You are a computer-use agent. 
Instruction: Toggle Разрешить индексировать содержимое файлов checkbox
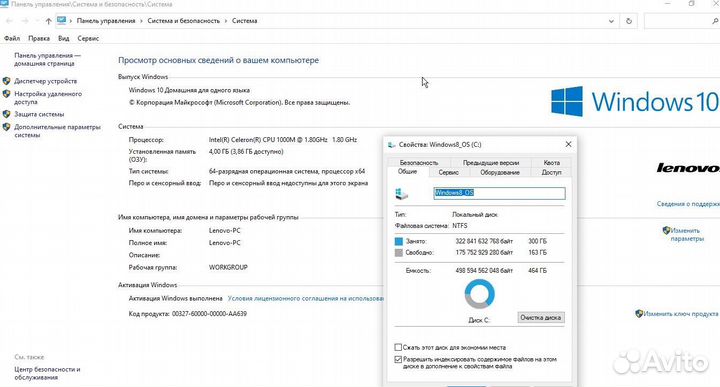398,359
